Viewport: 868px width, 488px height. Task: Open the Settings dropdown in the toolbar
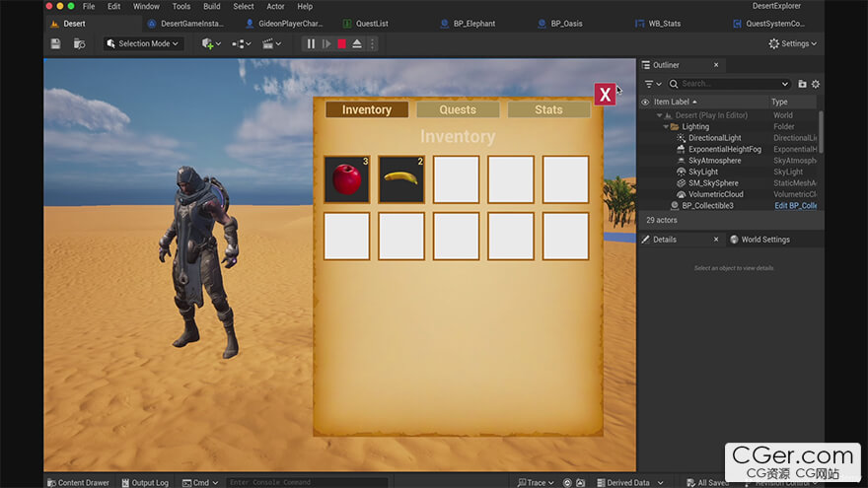(793, 43)
